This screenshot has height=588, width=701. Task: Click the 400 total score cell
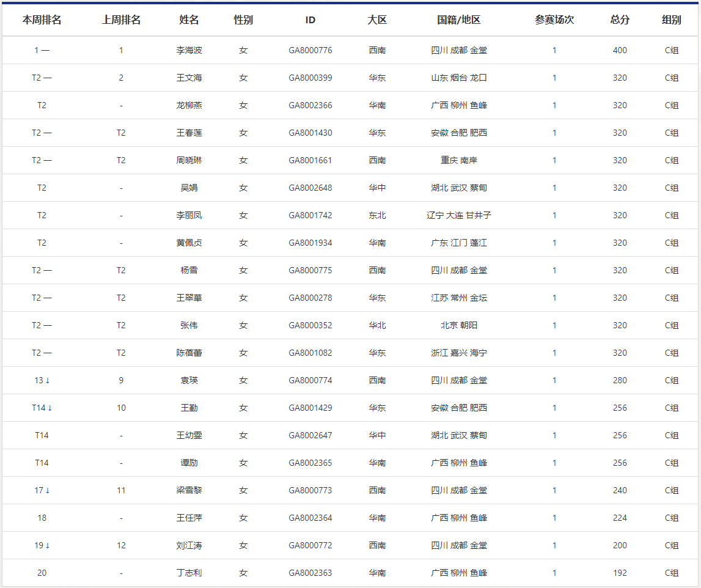pyautogui.click(x=620, y=50)
